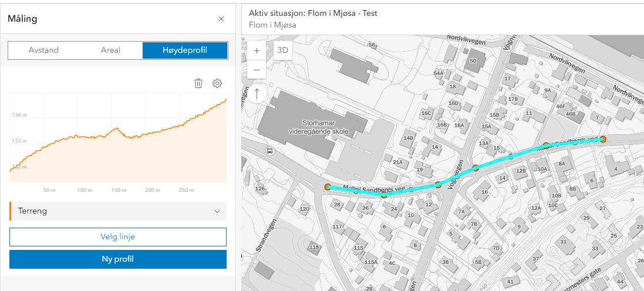Screen dimensions: 644x291
Task: Click building number 56 on the map
Action: [372, 45]
